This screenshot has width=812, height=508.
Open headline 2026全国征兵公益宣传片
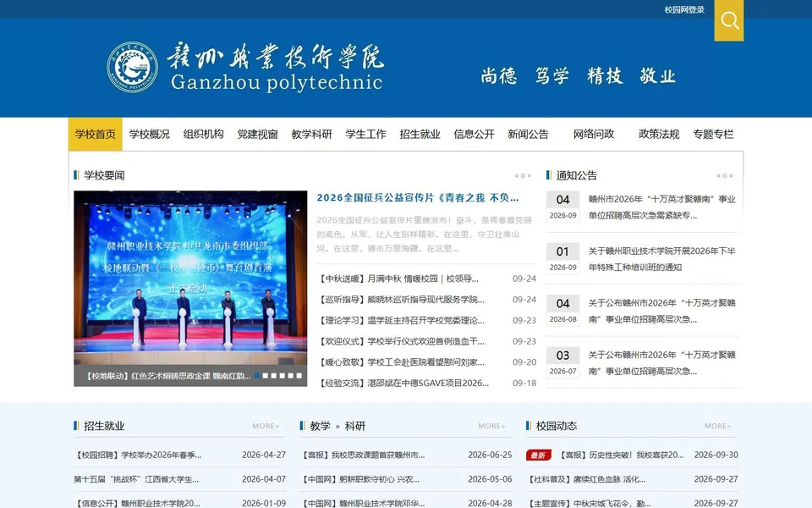click(417, 197)
